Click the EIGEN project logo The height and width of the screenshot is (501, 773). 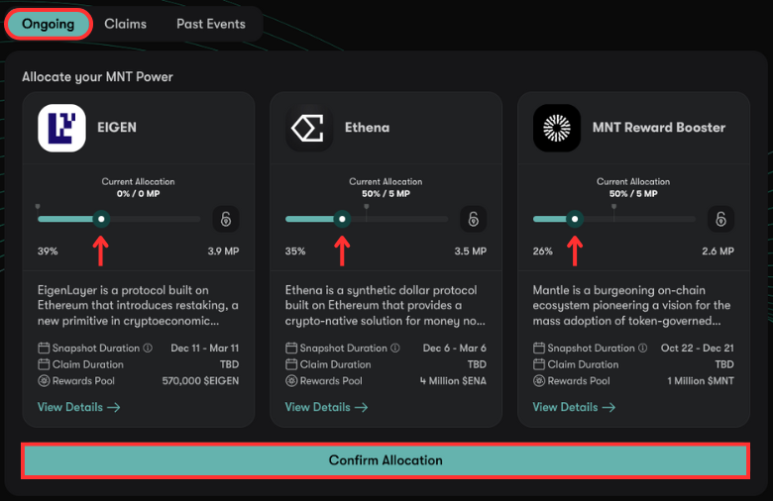tap(62, 128)
